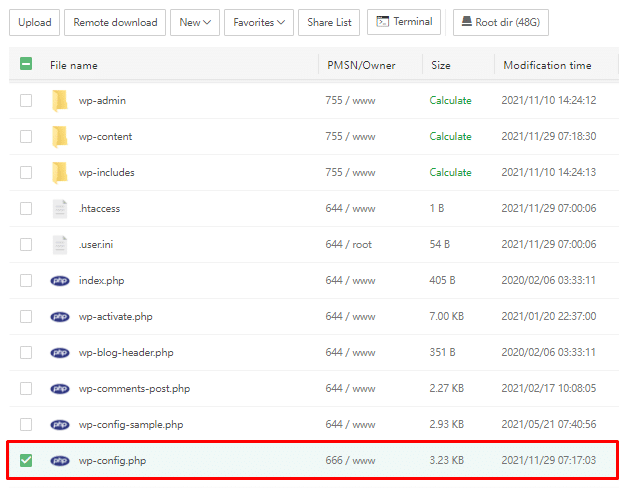This screenshot has height=488, width=619.
Task: Calculate size of wp-content folder
Action: pos(450,137)
